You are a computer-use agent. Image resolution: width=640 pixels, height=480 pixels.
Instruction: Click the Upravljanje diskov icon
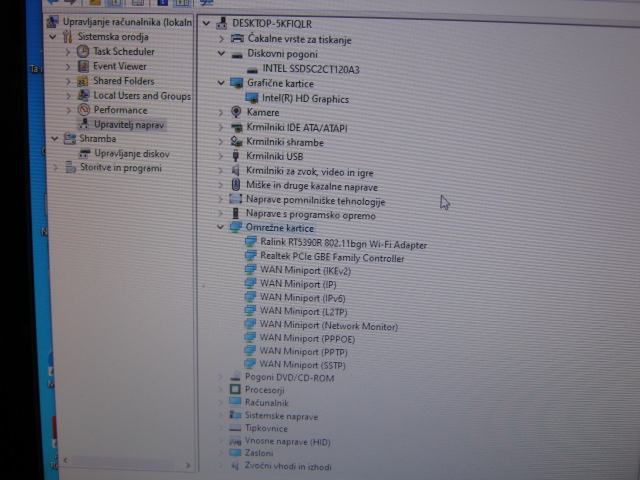point(84,153)
